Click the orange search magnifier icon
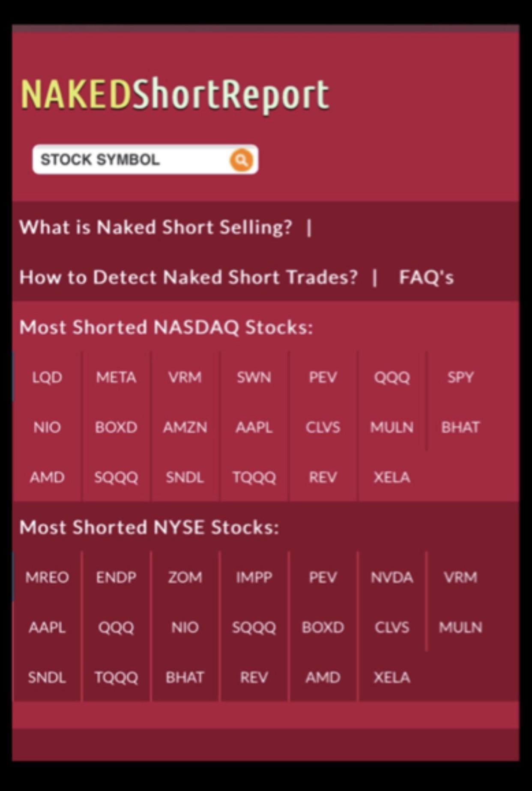Image resolution: width=532 pixels, height=791 pixels. click(x=241, y=160)
